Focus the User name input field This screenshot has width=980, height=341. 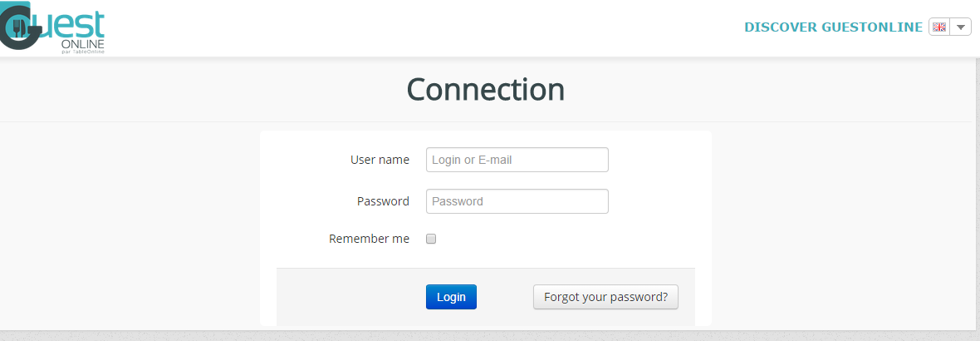point(517,160)
